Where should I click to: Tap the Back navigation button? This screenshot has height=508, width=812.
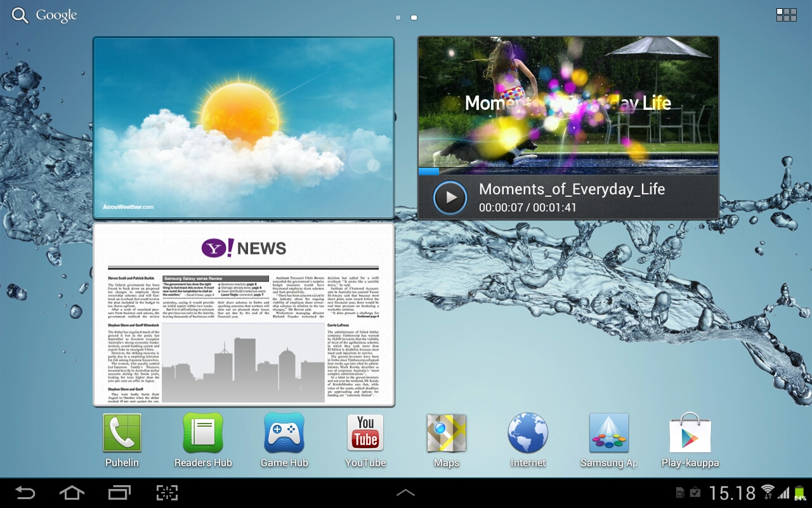(x=25, y=493)
